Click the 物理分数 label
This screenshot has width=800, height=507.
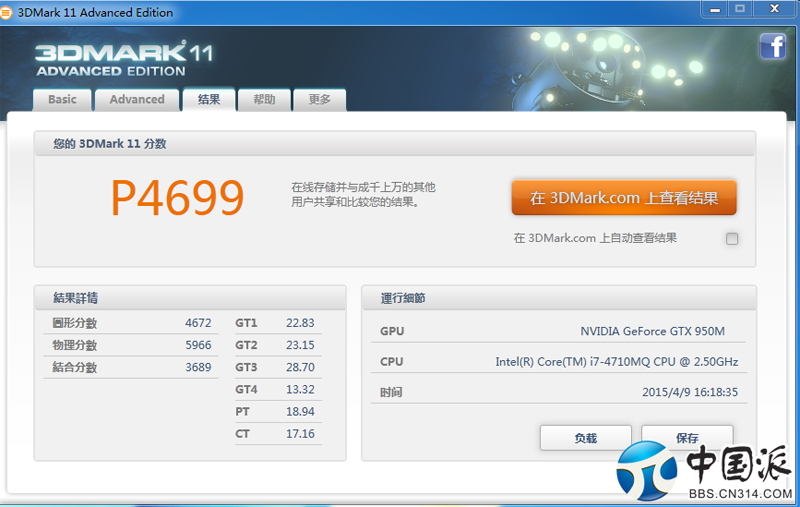(74, 345)
